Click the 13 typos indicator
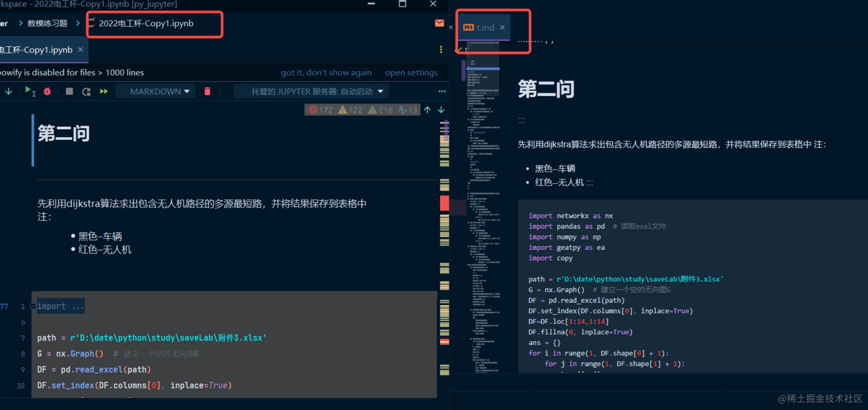Screen dimensions: 868x410 (x=408, y=110)
